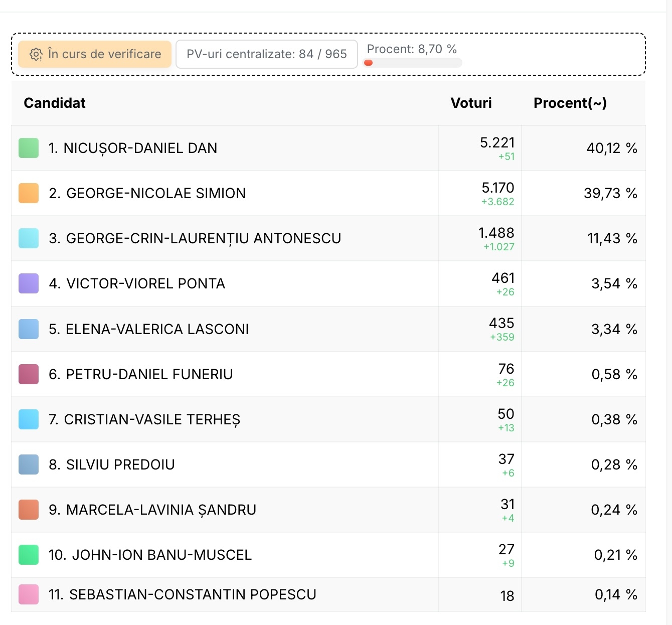Select the MARCELA-LAVINIA ȘANDRU candidate name
The width and height of the screenshot is (672, 625).
(x=160, y=510)
